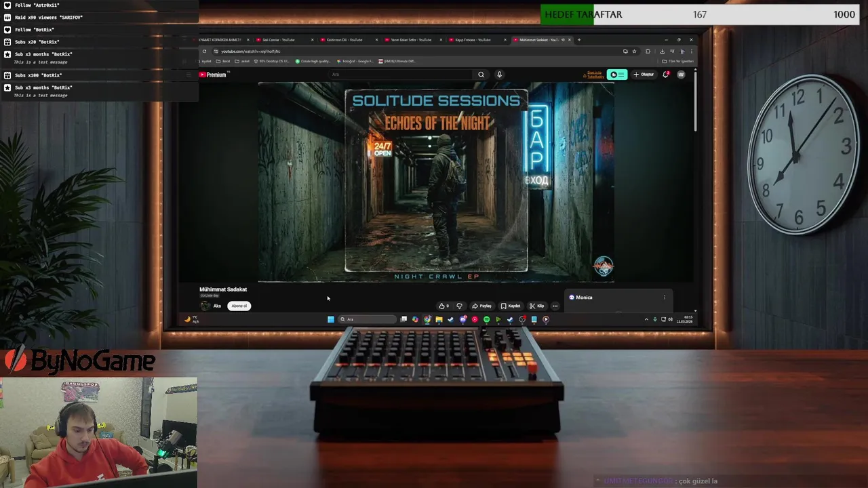
Task: Click the Sign in to TubeBuddy link
Action: click(594, 75)
